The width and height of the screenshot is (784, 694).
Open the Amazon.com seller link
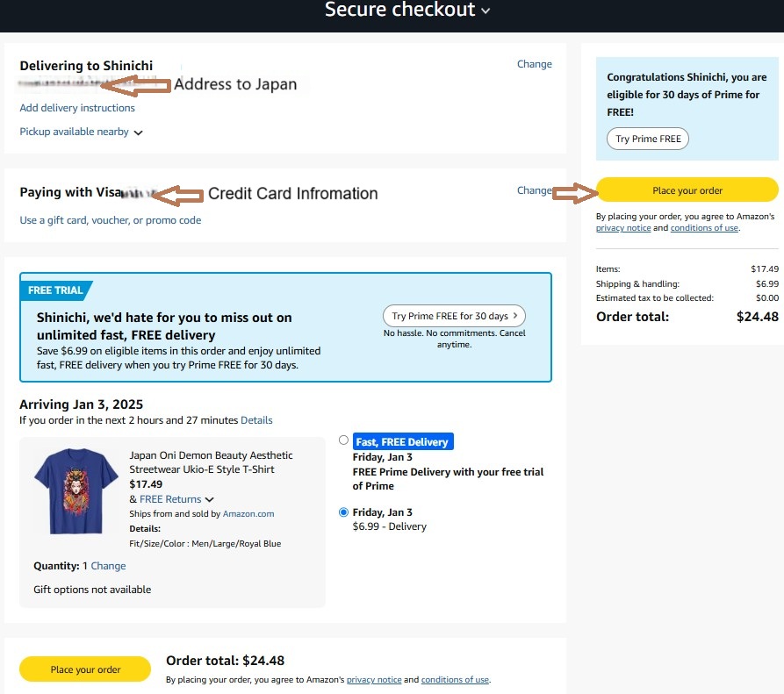tap(248, 513)
